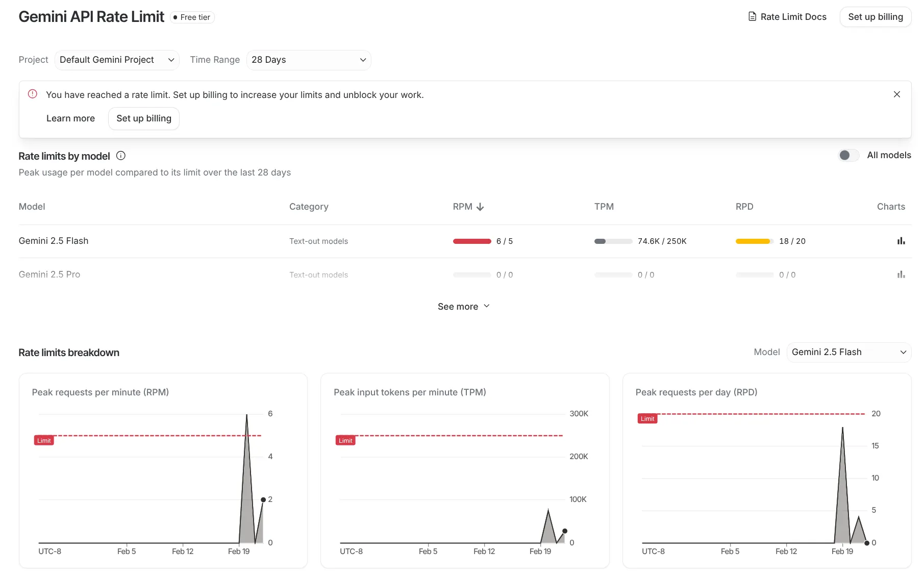924x578 pixels.
Task: Click the Free tier badge
Action: pos(192,17)
